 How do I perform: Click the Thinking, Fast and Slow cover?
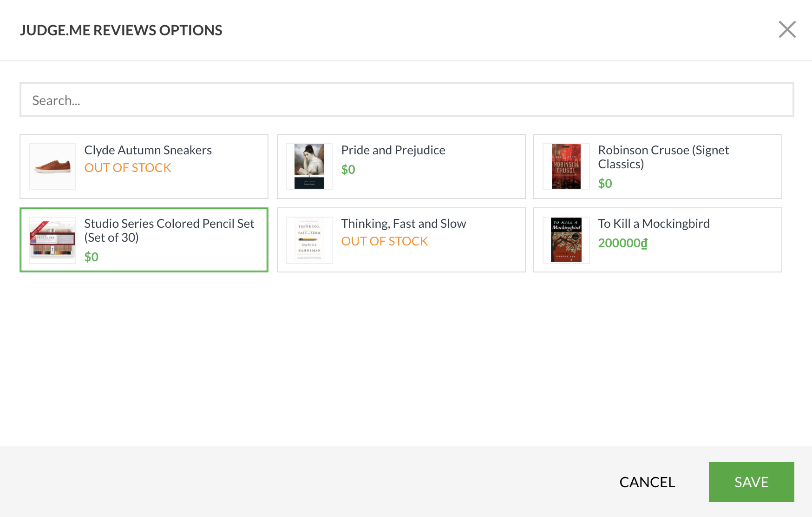[309, 240]
